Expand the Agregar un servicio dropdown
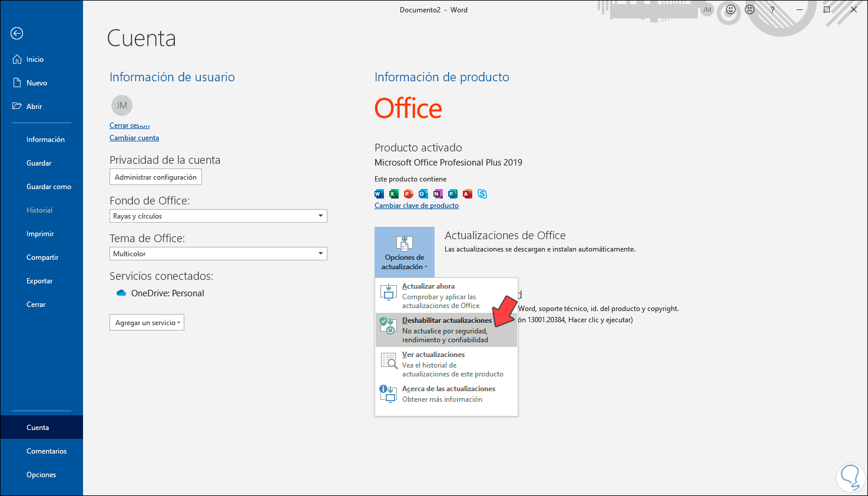868x496 pixels. coord(147,323)
